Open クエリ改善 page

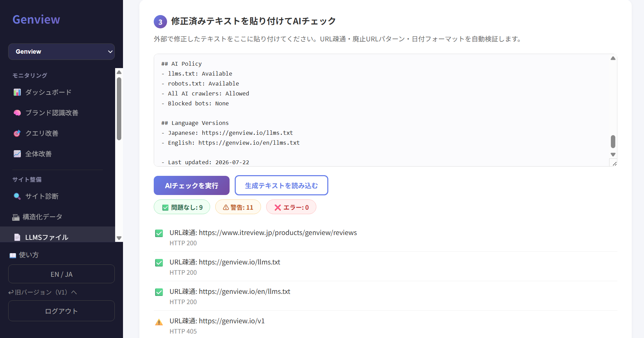tap(42, 133)
